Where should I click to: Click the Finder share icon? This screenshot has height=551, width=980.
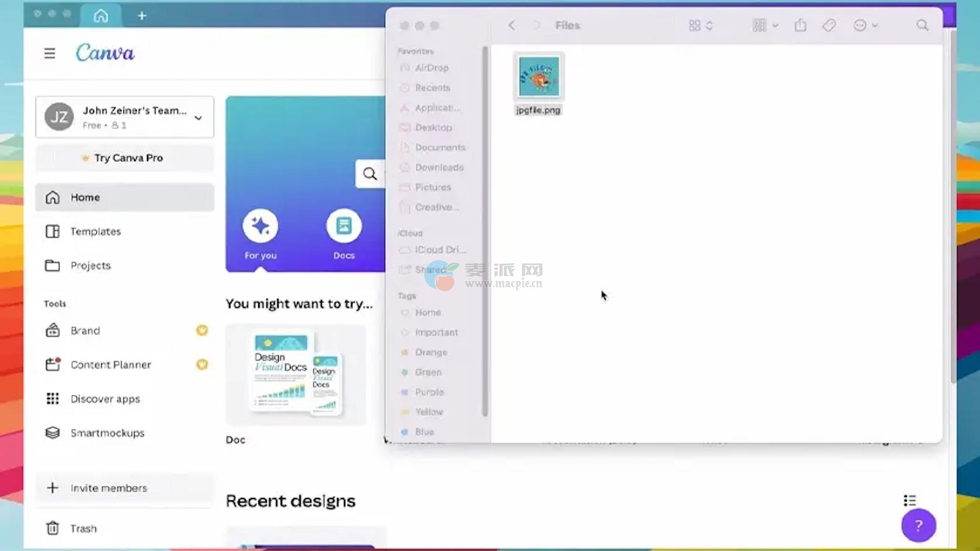800,26
